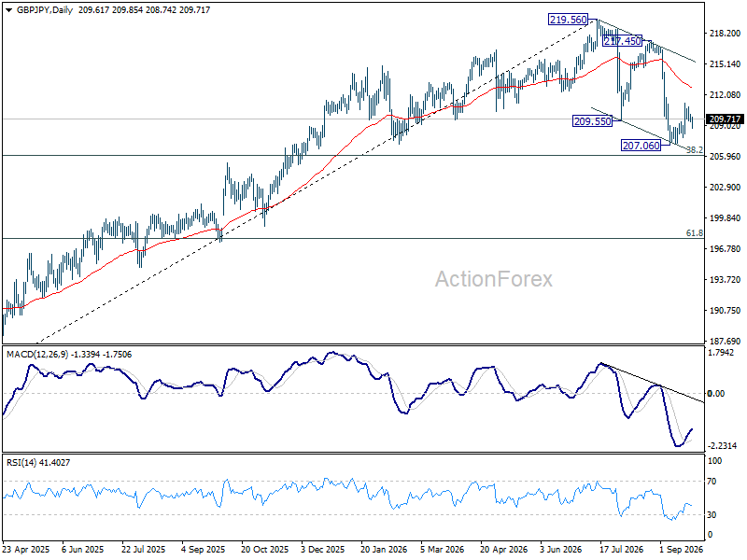Click the 20 Oct 2025 date marker
Viewport: 747px width, 560px height.
tap(264, 549)
